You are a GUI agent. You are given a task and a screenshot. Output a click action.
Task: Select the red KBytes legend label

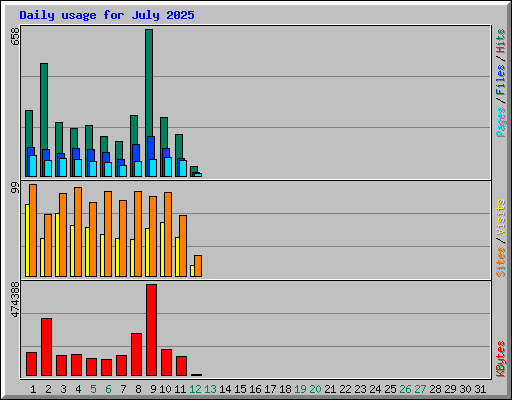point(501,359)
